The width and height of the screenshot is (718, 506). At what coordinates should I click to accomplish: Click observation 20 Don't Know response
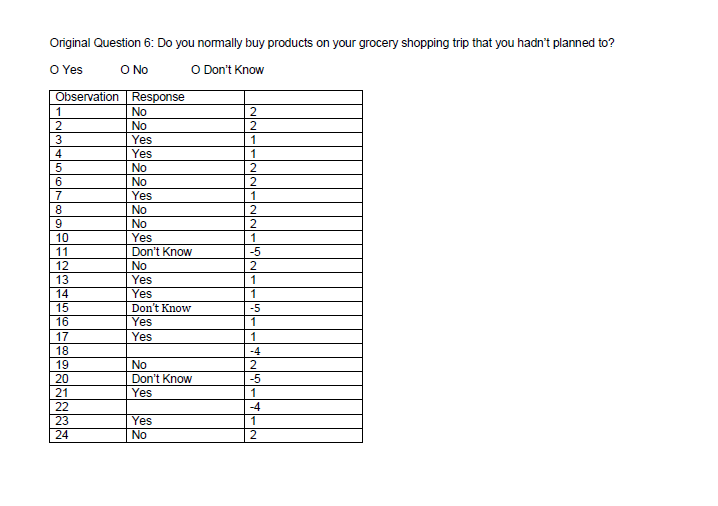(x=185, y=379)
